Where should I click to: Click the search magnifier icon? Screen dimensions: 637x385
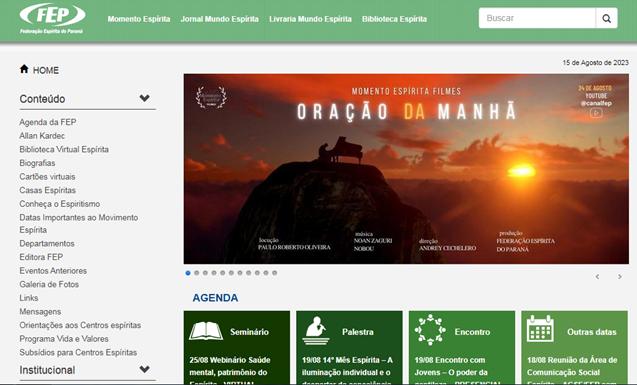(606, 18)
